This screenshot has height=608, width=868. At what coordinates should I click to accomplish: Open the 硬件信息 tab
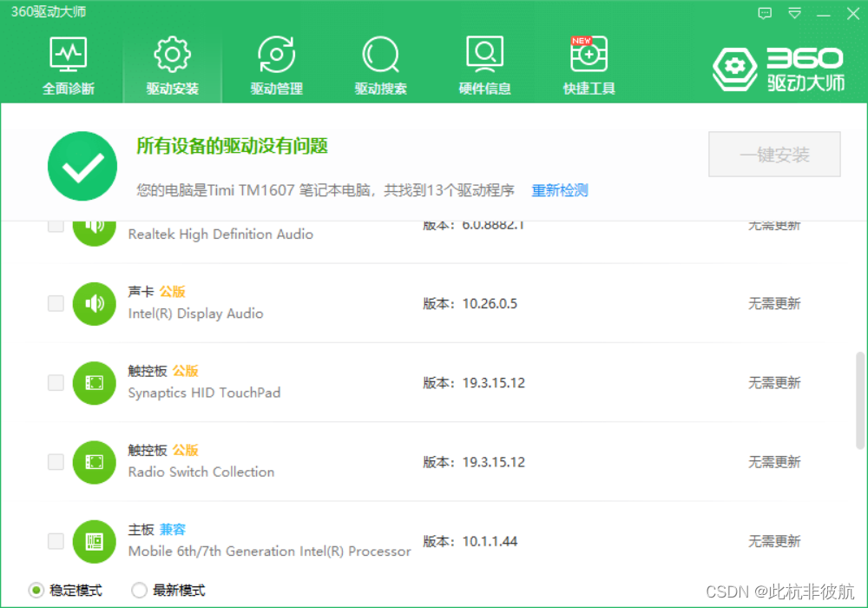[x=484, y=65]
